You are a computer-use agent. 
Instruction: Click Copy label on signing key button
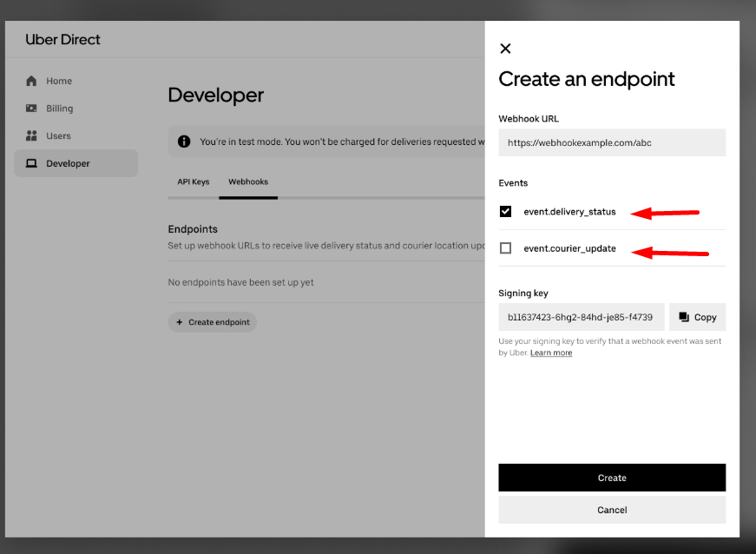(x=705, y=317)
